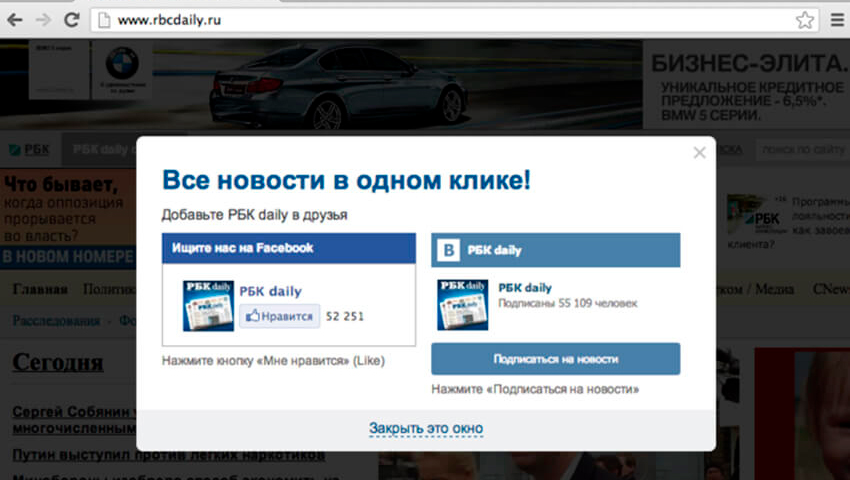
Task: Click the «Подписаны 55 109 человек» text
Action: pyautogui.click(x=568, y=303)
